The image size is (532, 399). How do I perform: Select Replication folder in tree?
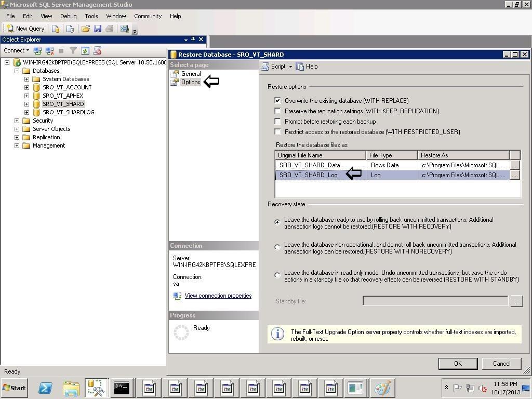click(x=46, y=137)
